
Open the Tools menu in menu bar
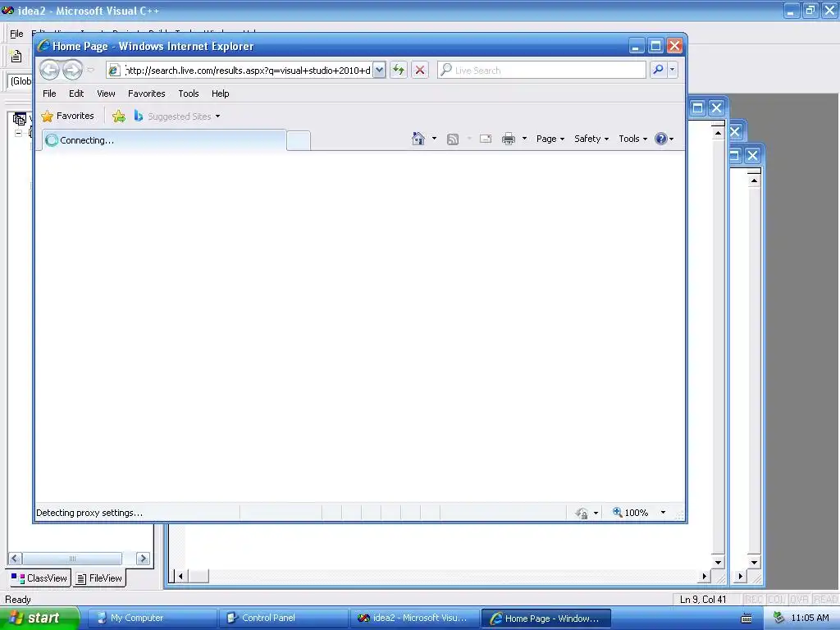point(189,94)
